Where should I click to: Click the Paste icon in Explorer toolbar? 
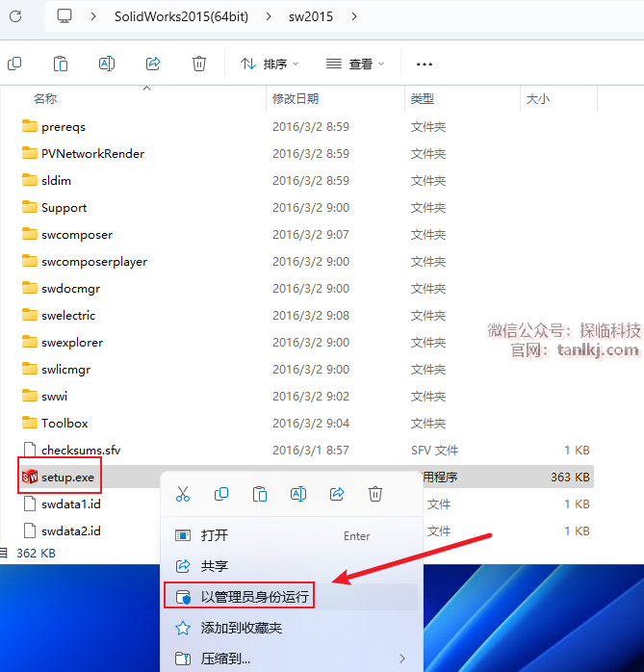[61, 64]
